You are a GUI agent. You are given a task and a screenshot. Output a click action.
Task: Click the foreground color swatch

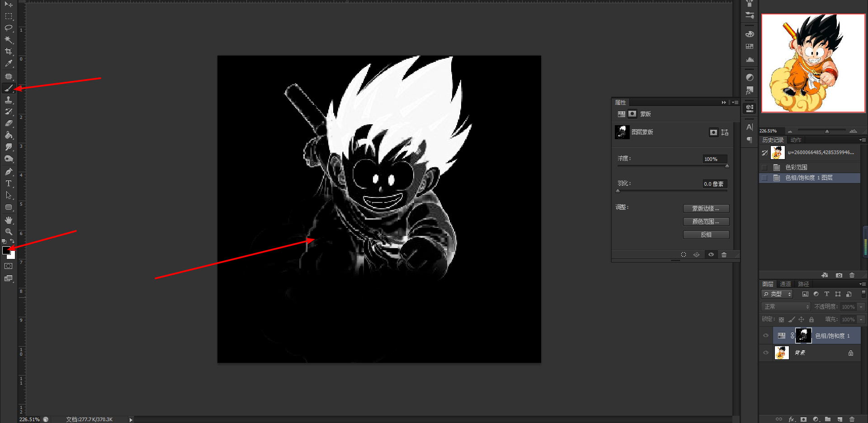(6, 250)
